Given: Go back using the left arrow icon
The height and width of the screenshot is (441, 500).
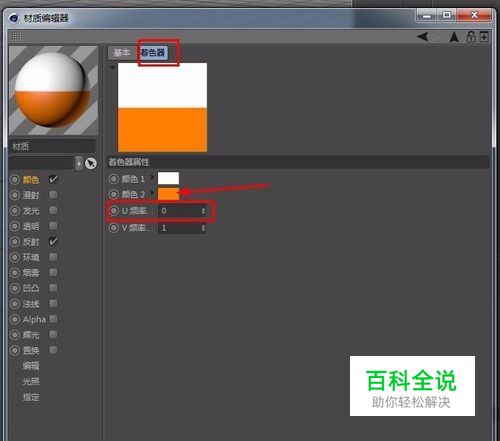Looking at the screenshot, I should point(423,36).
